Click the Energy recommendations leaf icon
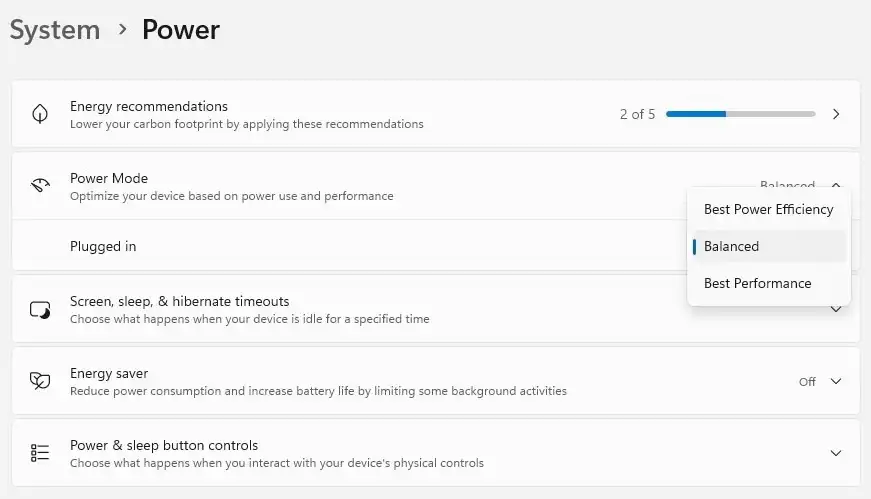 (x=40, y=114)
